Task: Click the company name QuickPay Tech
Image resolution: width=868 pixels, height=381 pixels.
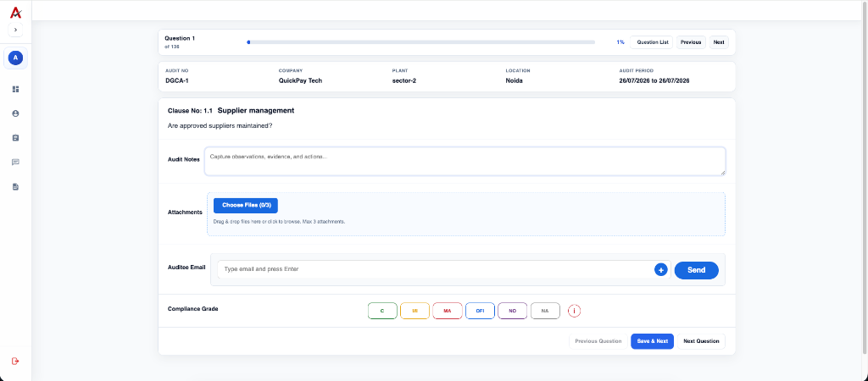Action: (x=301, y=80)
